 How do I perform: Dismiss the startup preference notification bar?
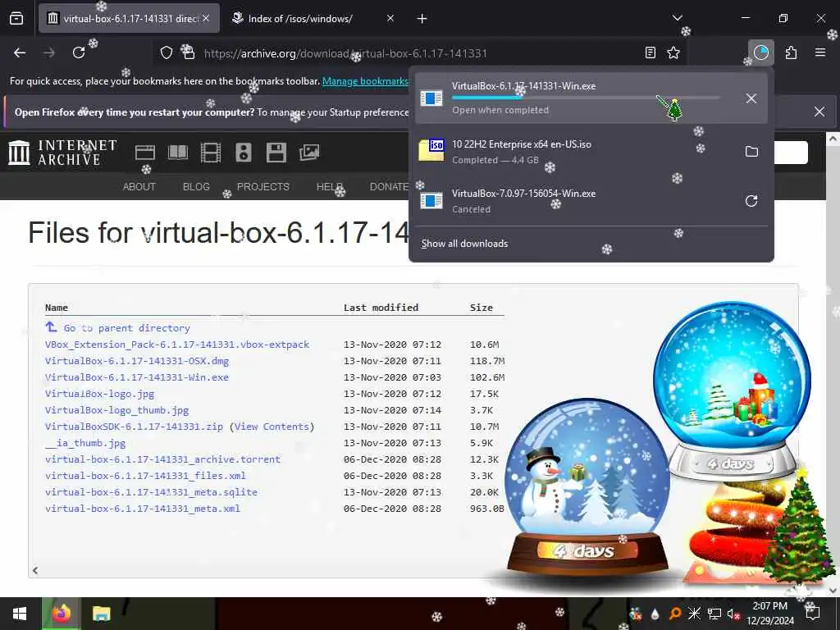point(819,112)
